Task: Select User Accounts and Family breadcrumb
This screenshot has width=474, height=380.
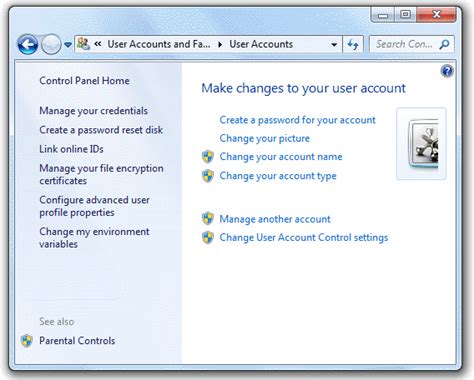Action: [x=159, y=44]
